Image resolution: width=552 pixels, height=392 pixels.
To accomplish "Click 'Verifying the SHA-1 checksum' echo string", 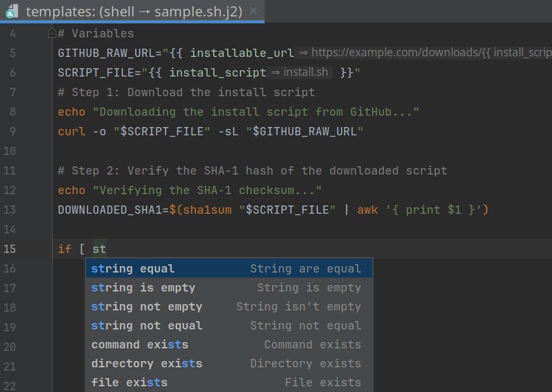I will point(208,190).
